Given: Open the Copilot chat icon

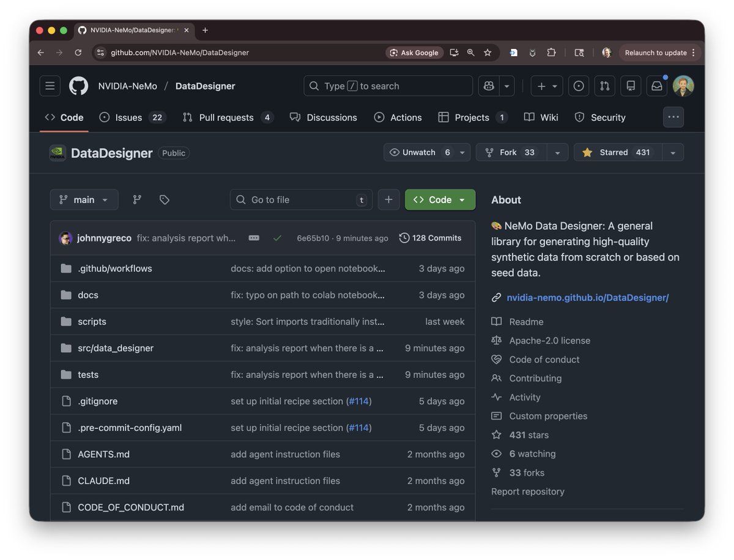Looking at the screenshot, I should coord(489,86).
